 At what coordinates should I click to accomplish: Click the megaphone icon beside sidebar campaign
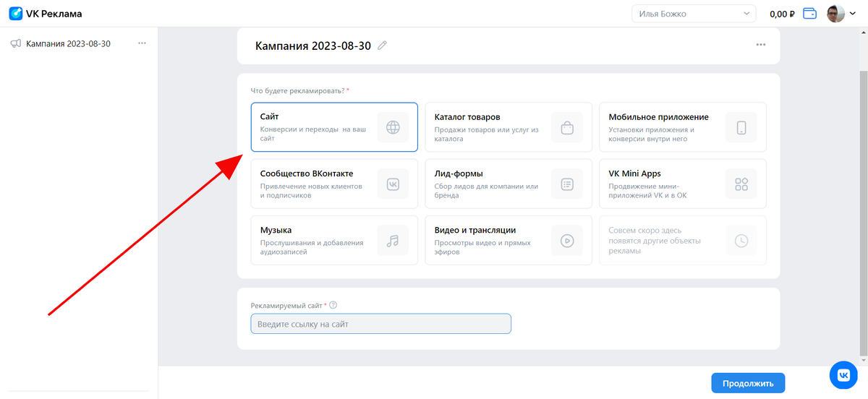pos(16,43)
